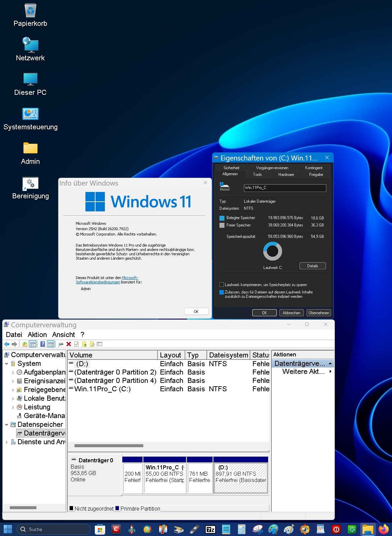Select the Admin folder desktop icon
This screenshot has width=392, height=536.
pyautogui.click(x=30, y=153)
